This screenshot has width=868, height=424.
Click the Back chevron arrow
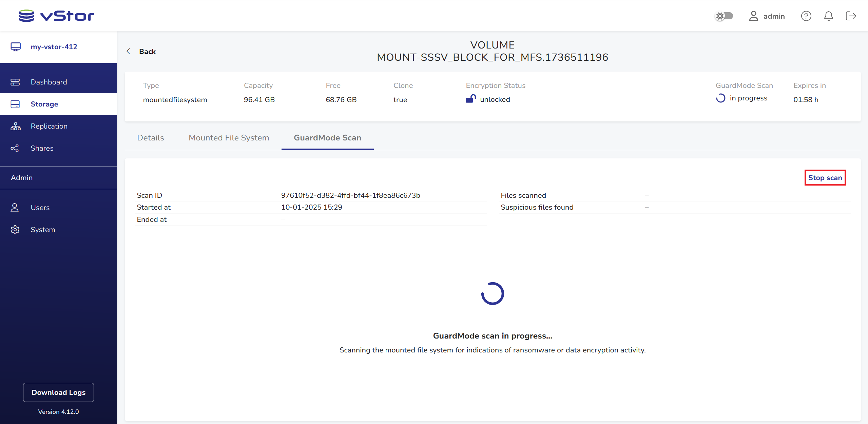click(129, 51)
